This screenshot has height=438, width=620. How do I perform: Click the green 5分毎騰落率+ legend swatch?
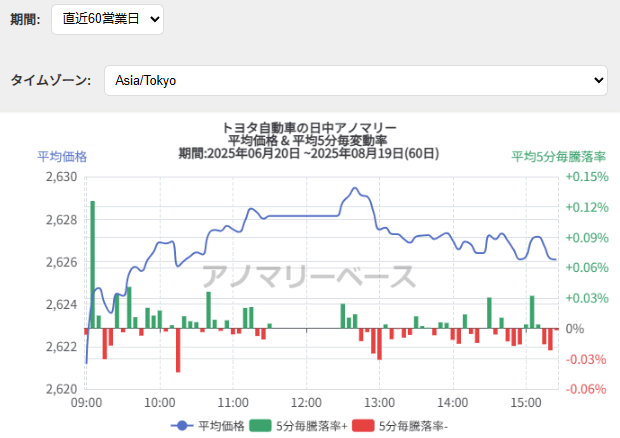pyautogui.click(x=261, y=426)
